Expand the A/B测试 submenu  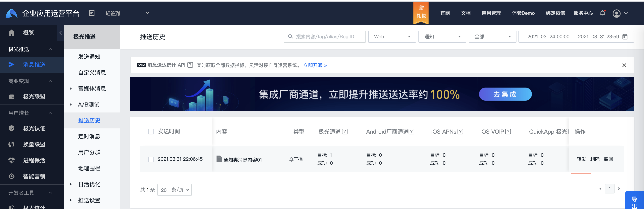[x=71, y=104]
